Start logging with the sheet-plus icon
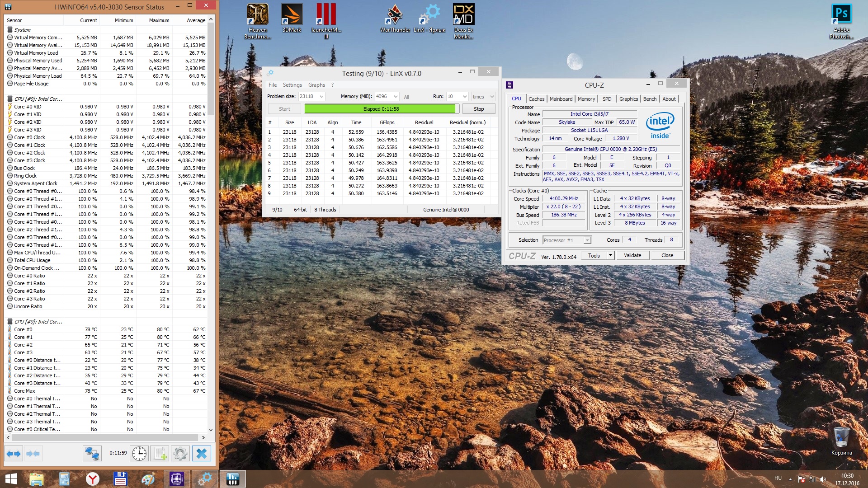The width and height of the screenshot is (868, 488). tap(160, 453)
